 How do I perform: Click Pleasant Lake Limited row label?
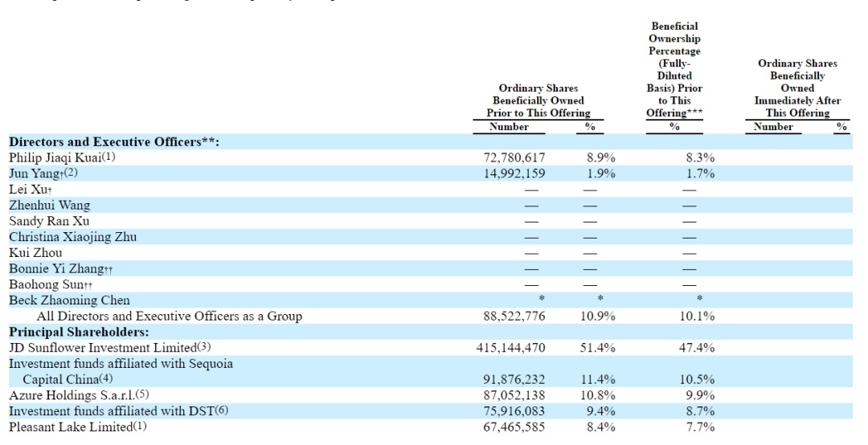(71, 427)
